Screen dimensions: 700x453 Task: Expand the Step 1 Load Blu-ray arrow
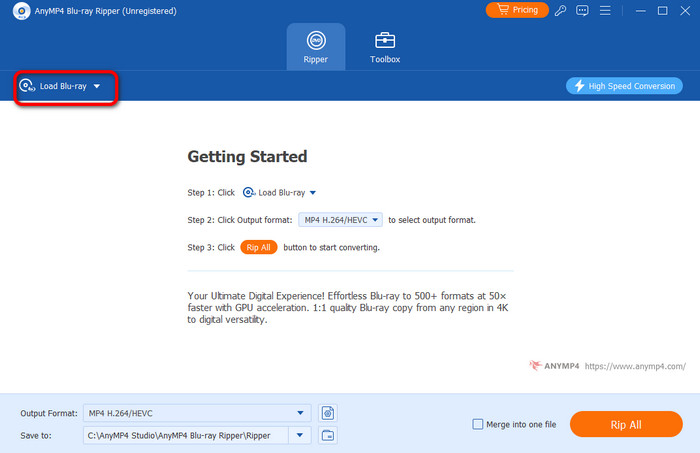[x=313, y=193]
